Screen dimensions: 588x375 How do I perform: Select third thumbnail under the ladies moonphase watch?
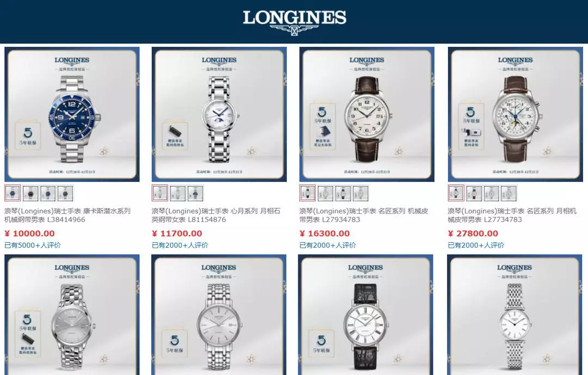pos(195,193)
